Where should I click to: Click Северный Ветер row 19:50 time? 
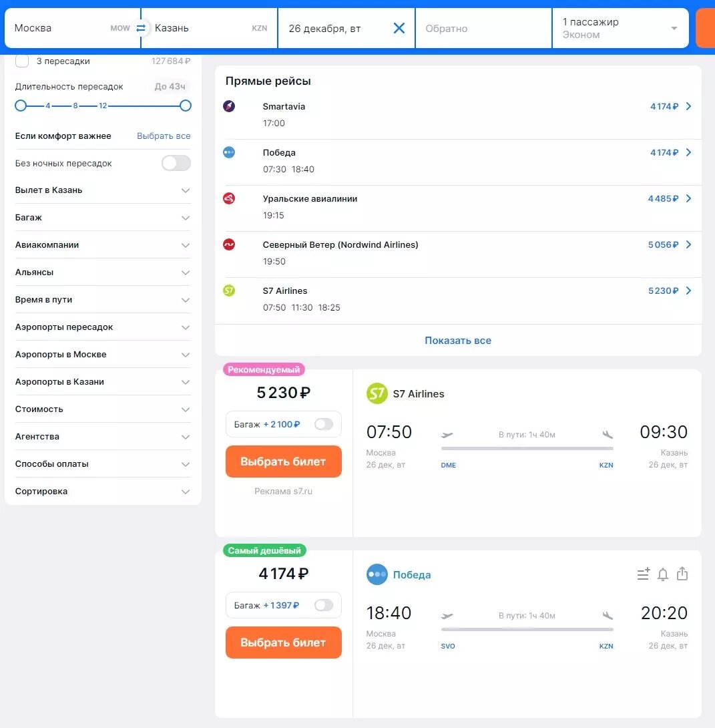[274, 261]
